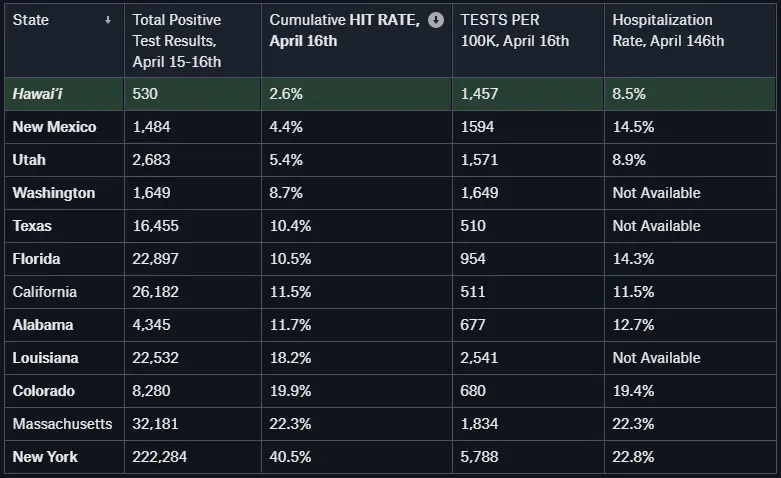Select the California row label
The height and width of the screenshot is (478, 781).
tap(45, 292)
